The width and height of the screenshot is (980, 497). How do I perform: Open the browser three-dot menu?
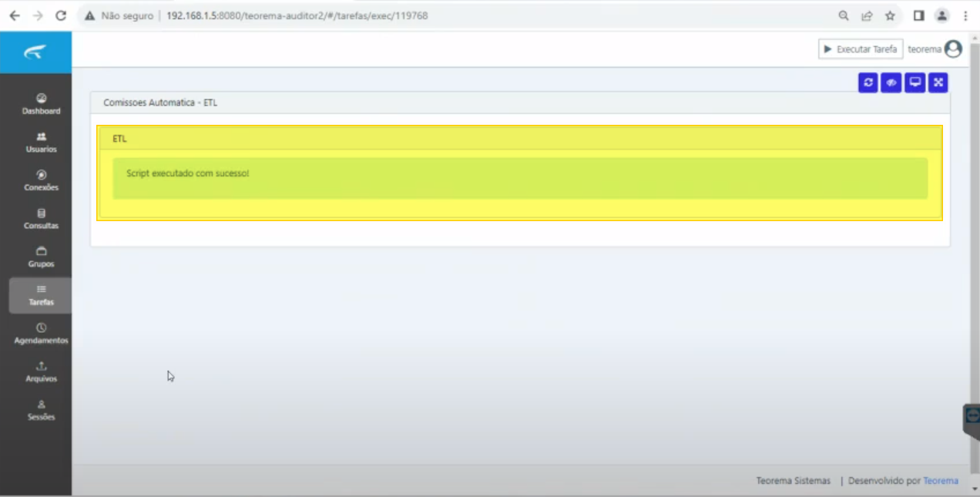965,15
